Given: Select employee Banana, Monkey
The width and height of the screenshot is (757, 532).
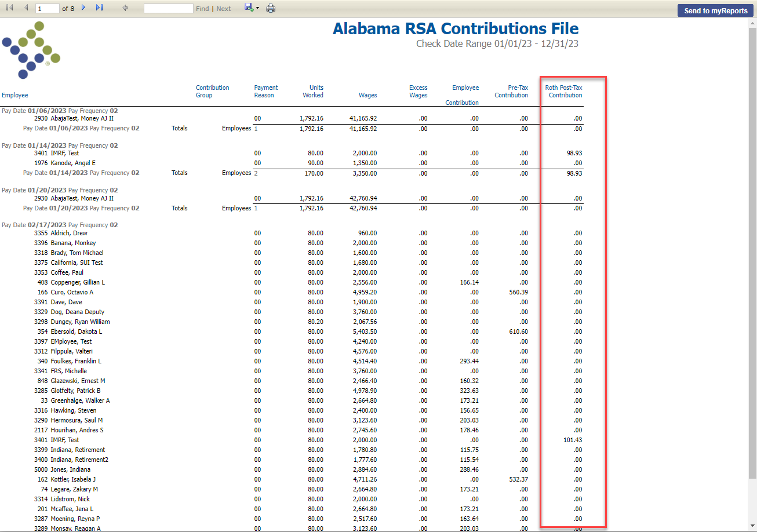Looking at the screenshot, I should (73, 243).
